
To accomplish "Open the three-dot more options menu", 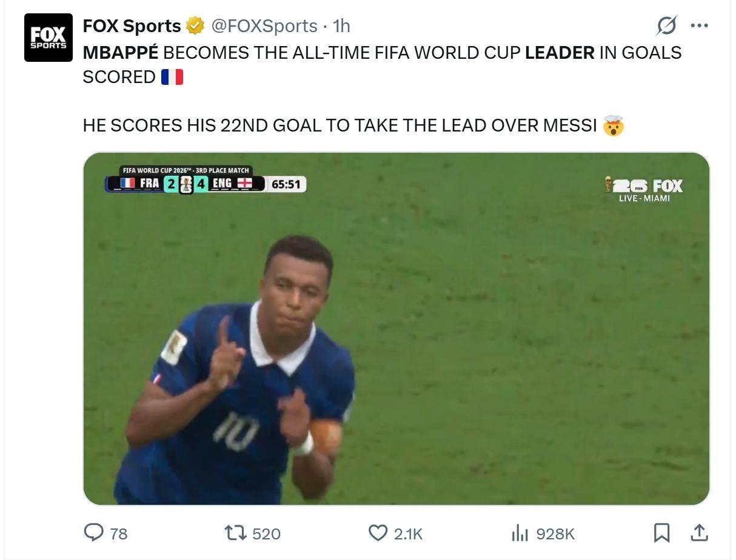I will click(699, 26).
